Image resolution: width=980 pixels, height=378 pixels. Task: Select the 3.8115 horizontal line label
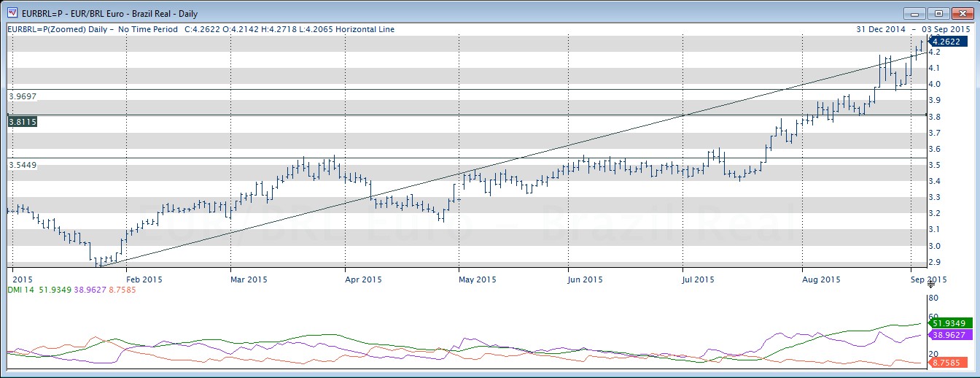[22, 121]
